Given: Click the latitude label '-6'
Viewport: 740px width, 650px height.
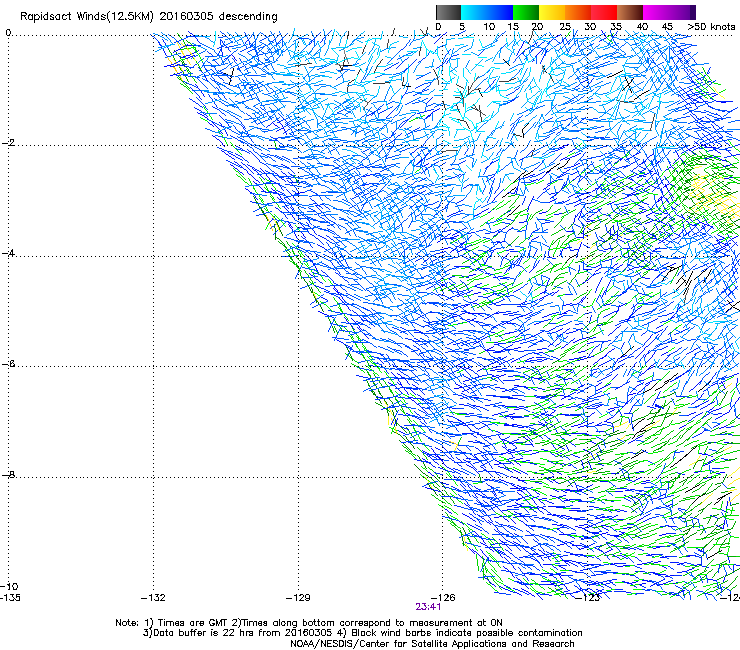Looking at the screenshot, I should [x=8, y=364].
